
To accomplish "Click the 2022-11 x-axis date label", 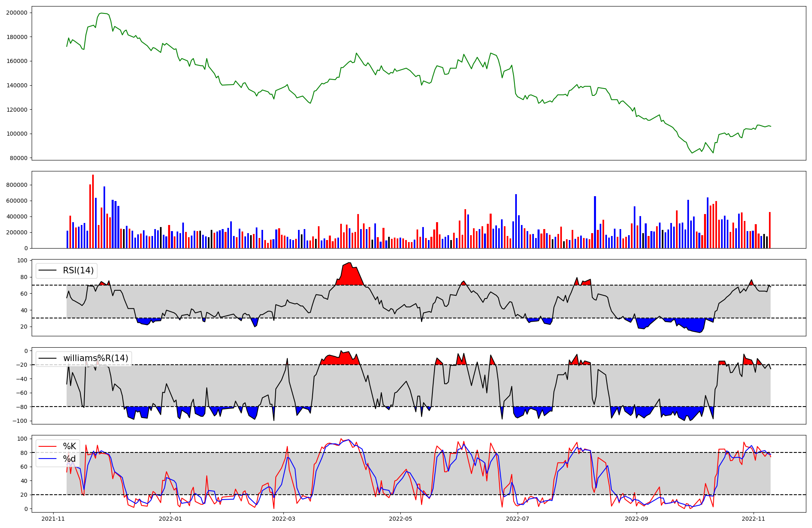I will 754,519.
